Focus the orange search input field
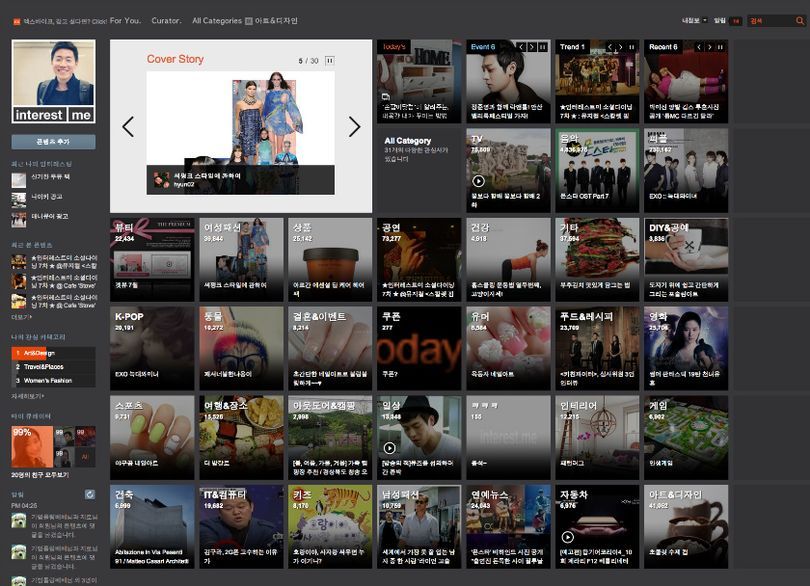This screenshot has width=810, height=586. point(771,21)
